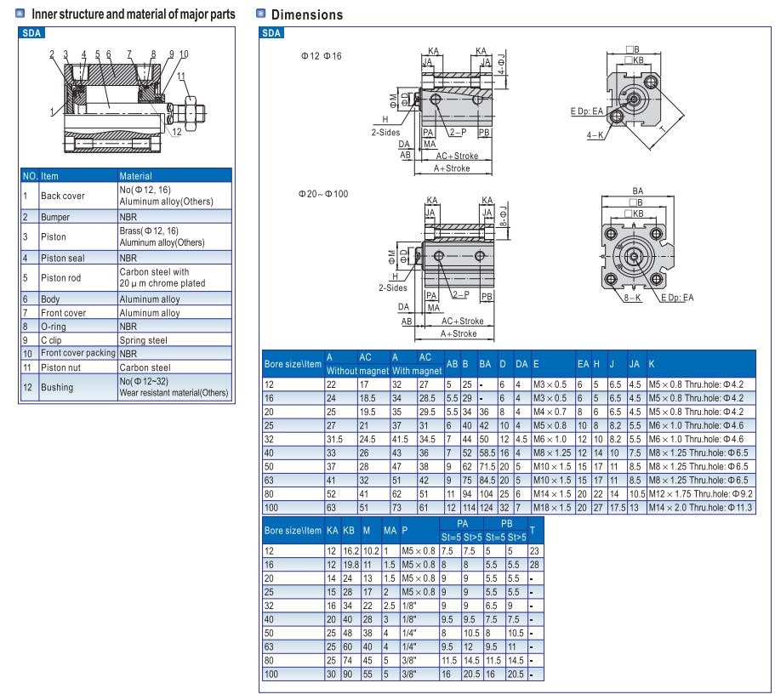
Task: Click the 'C clip' item cell
Action: point(78,340)
